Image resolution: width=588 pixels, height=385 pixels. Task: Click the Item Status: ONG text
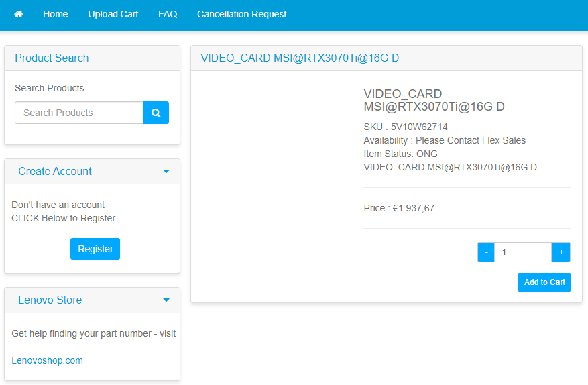400,154
